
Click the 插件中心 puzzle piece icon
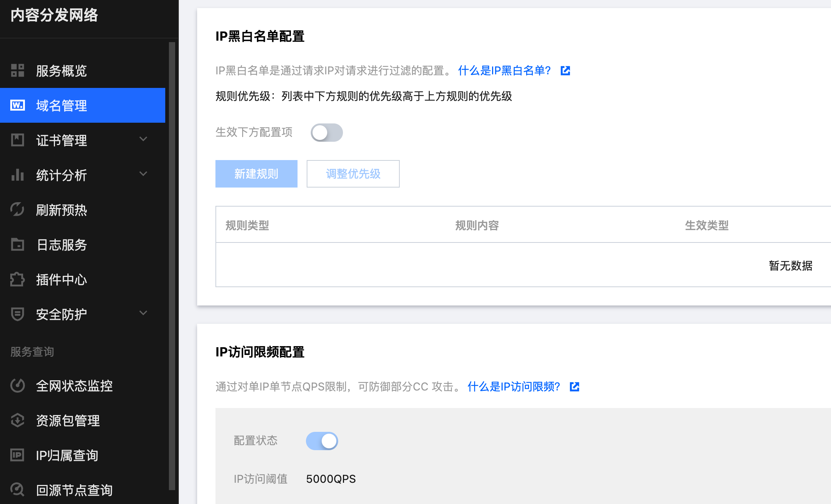click(17, 279)
